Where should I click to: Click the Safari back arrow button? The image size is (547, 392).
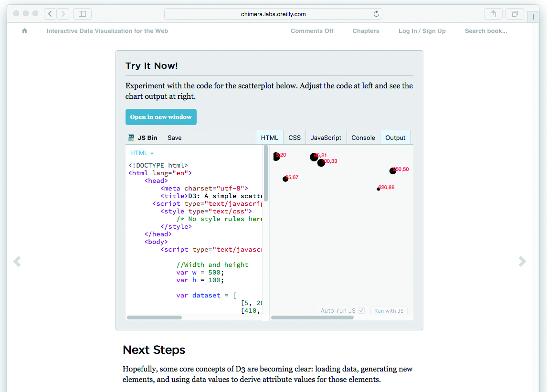coord(50,14)
